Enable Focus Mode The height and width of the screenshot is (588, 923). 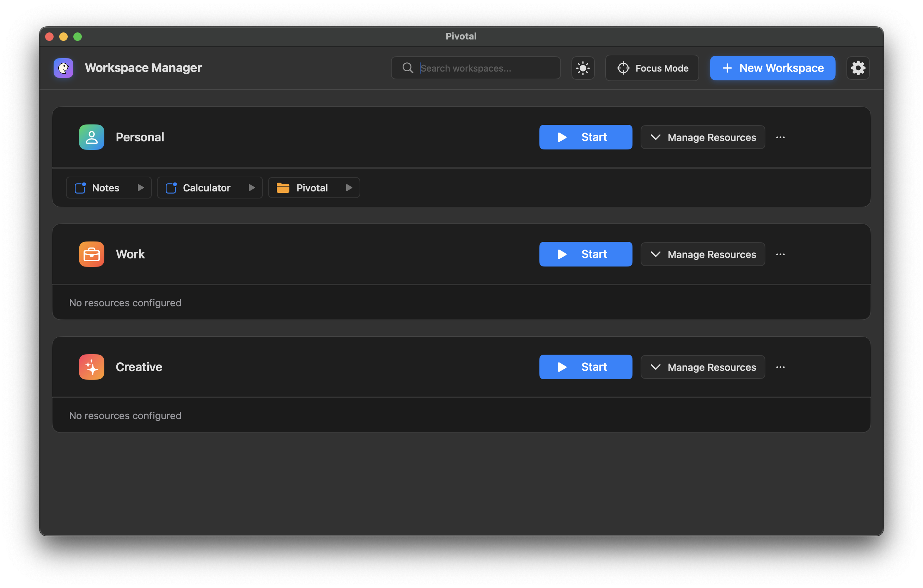click(652, 68)
